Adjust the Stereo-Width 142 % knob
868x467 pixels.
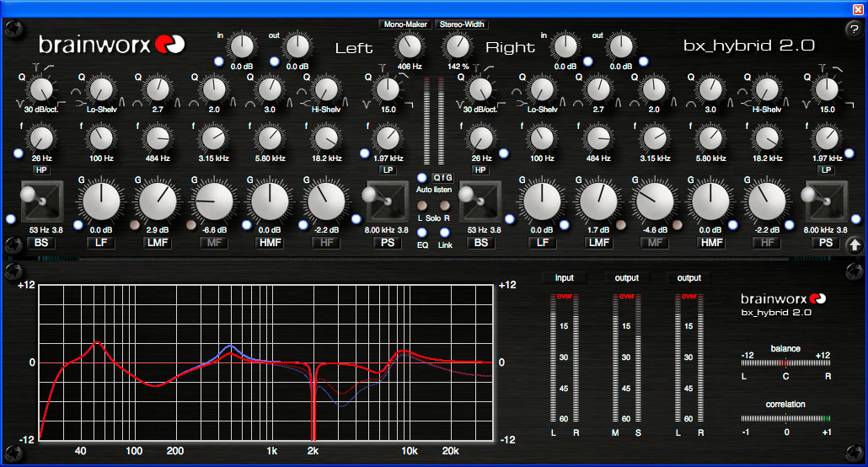click(x=458, y=46)
